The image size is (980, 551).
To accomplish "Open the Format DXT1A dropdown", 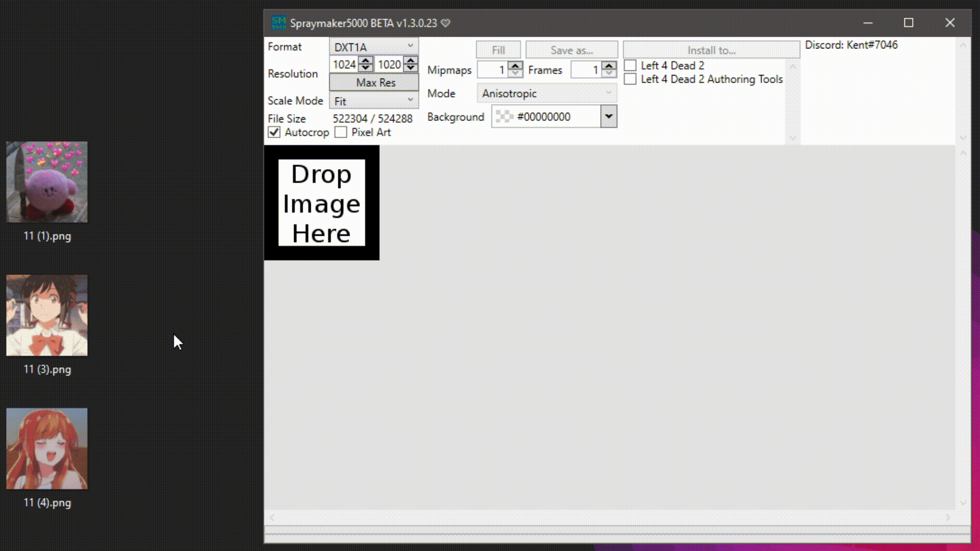I will [374, 47].
